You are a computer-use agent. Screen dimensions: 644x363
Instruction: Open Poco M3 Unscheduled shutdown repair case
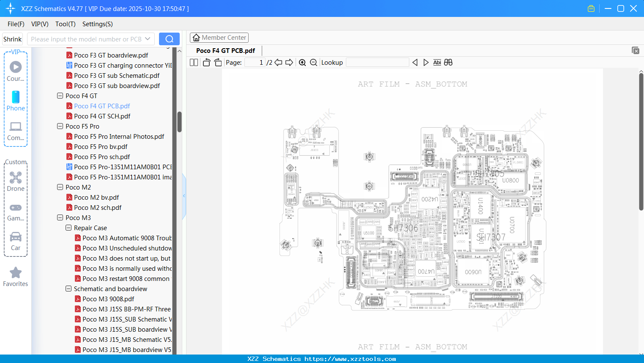click(x=123, y=248)
